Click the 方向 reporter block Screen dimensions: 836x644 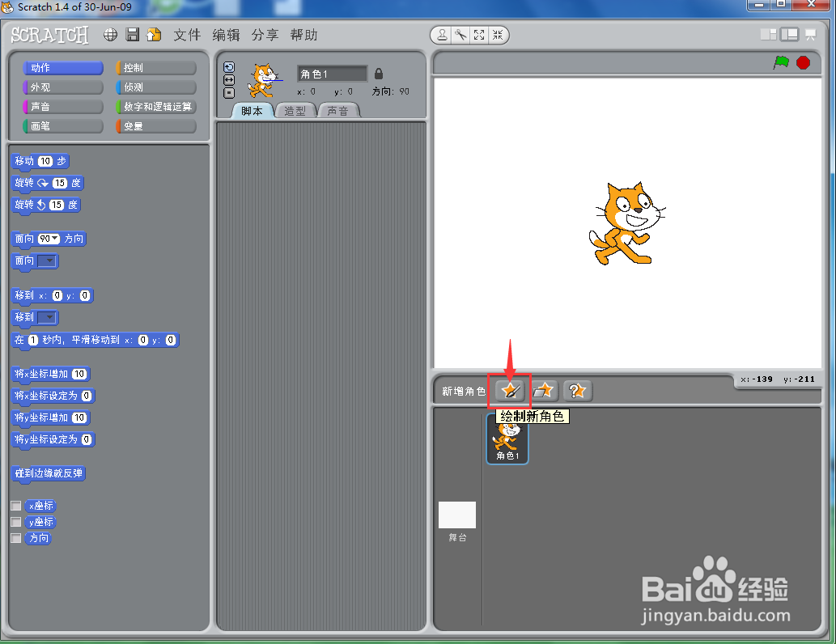click(x=38, y=538)
